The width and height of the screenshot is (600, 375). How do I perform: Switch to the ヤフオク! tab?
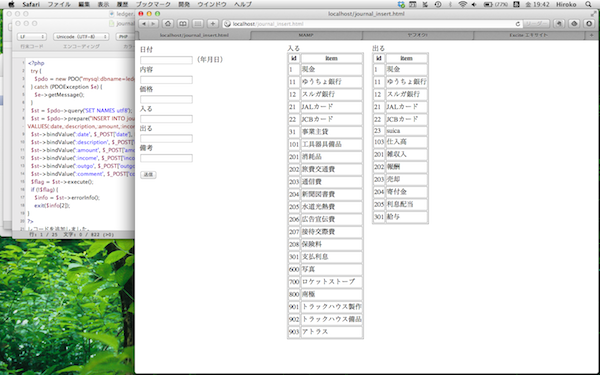pos(417,35)
